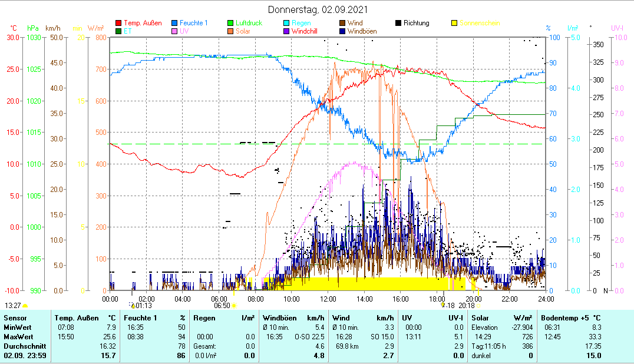Click the ground temperature maximum 33.3
The width and height of the screenshot is (634, 364).
point(595,337)
